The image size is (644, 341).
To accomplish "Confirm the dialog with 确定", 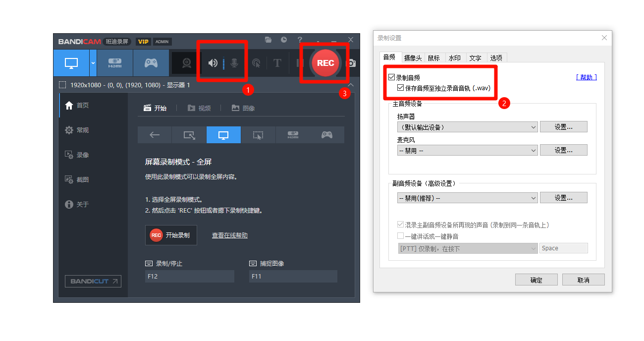I will tap(537, 280).
